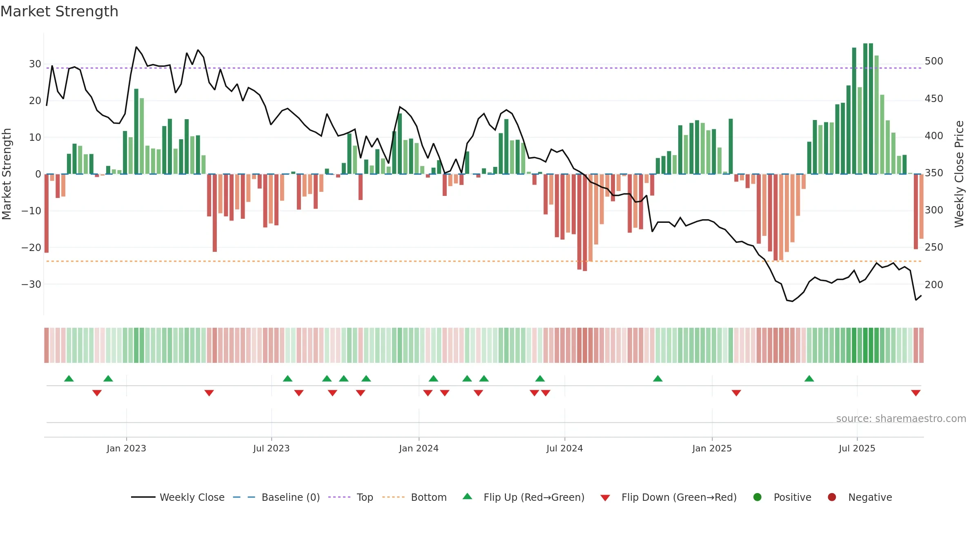
Task: Click the −30 strength tick label
Action: 31,284
